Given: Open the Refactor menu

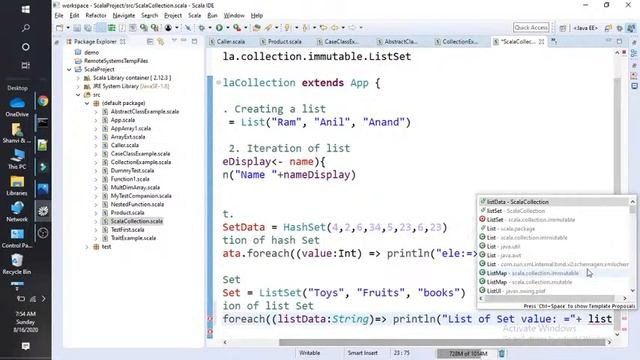Looking at the screenshot, I should [96, 16].
